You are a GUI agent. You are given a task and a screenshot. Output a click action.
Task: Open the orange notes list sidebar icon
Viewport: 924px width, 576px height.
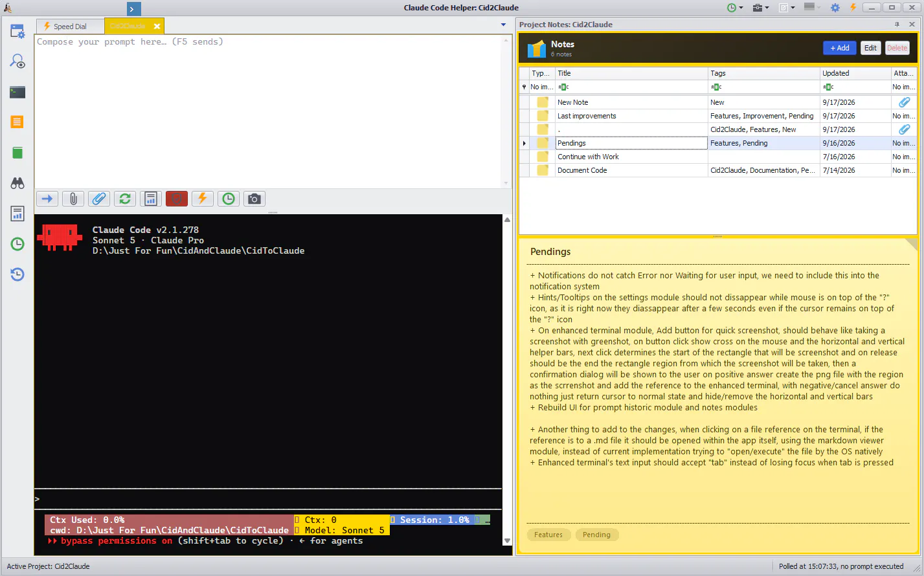(x=17, y=122)
